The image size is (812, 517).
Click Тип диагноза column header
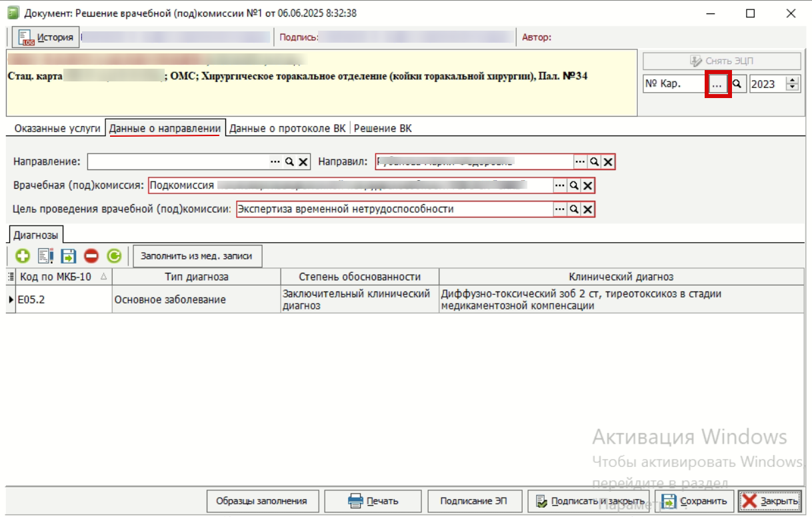(x=197, y=276)
